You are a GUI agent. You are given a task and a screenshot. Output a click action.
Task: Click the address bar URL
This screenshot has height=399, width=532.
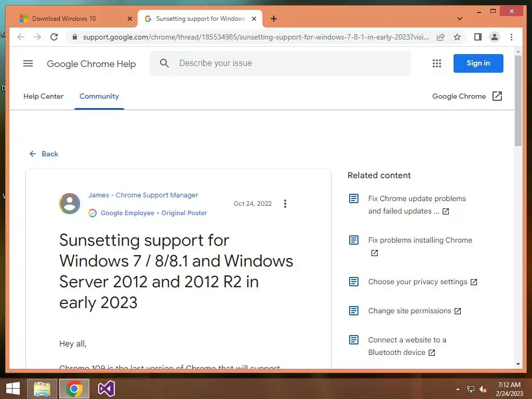coord(256,37)
